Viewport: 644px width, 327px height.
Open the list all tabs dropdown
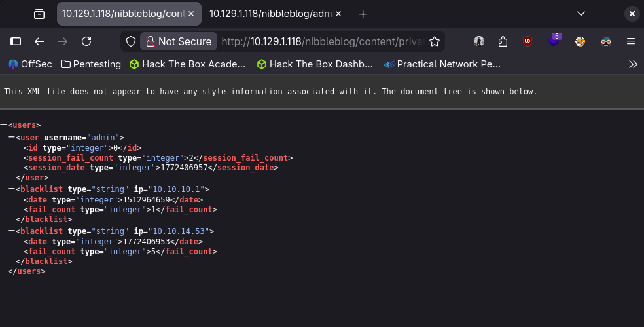click(x=581, y=14)
